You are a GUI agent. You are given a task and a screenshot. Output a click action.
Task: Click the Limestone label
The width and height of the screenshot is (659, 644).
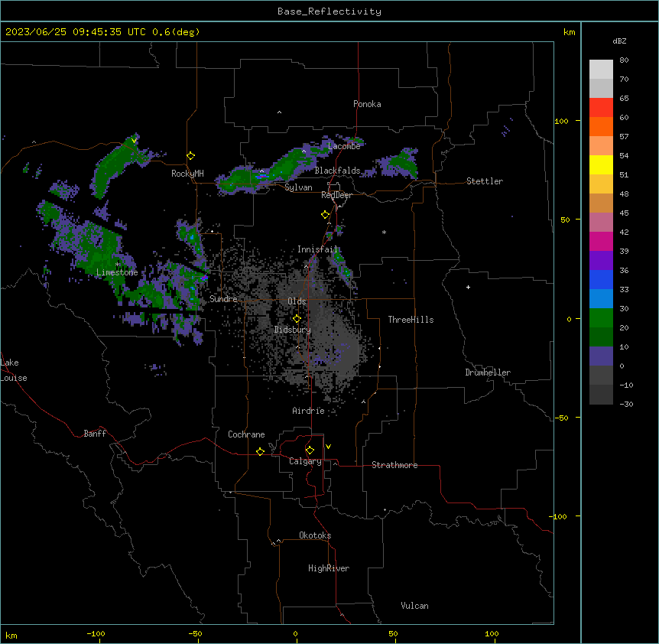pyautogui.click(x=117, y=272)
